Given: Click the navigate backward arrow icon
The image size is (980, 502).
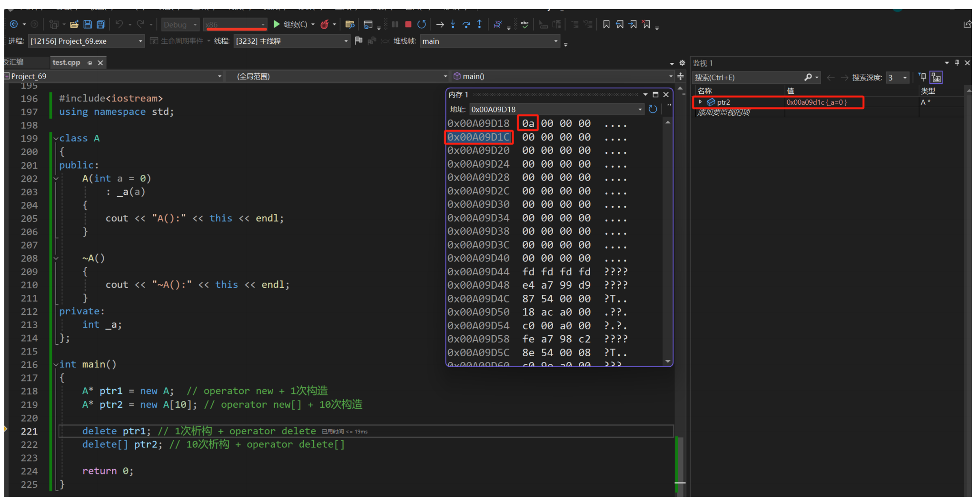Looking at the screenshot, I should (x=13, y=24).
